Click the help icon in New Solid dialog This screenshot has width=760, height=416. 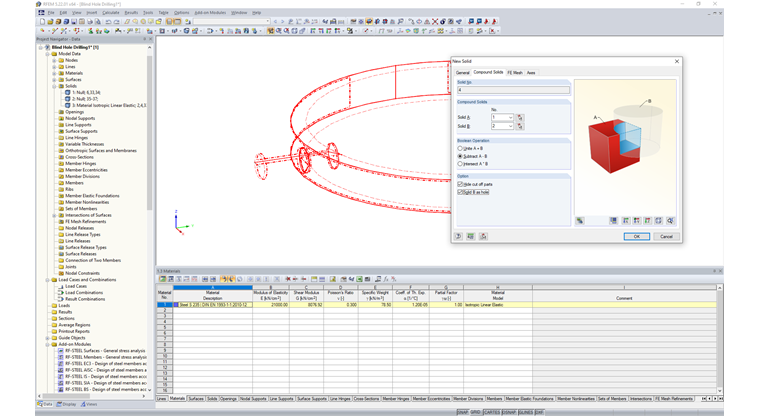tap(459, 237)
